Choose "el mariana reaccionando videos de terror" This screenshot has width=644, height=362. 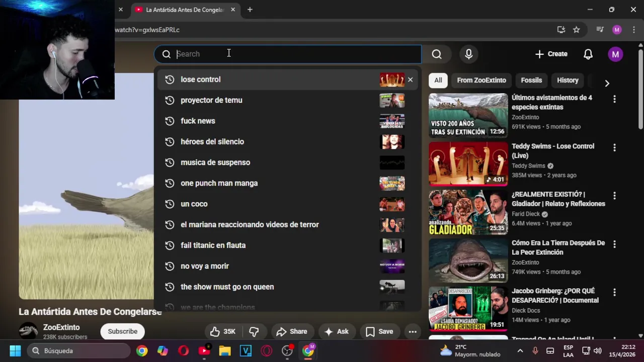287,225
